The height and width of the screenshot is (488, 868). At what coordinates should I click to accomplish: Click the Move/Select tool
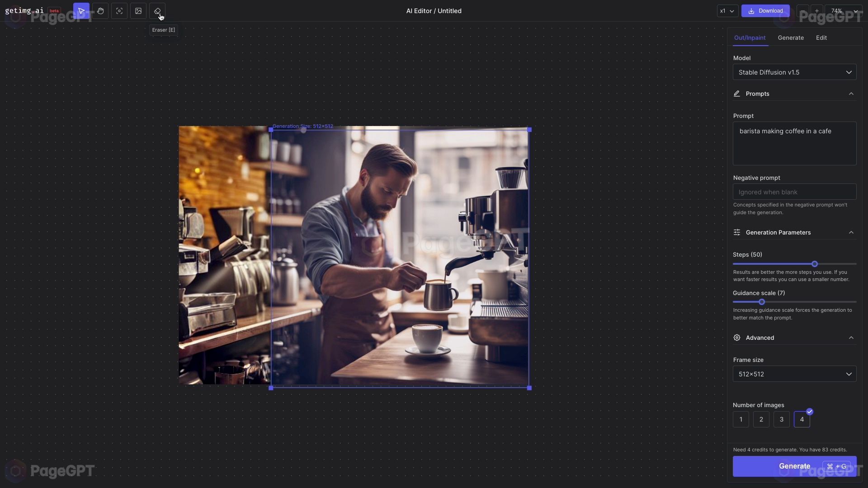tap(80, 11)
